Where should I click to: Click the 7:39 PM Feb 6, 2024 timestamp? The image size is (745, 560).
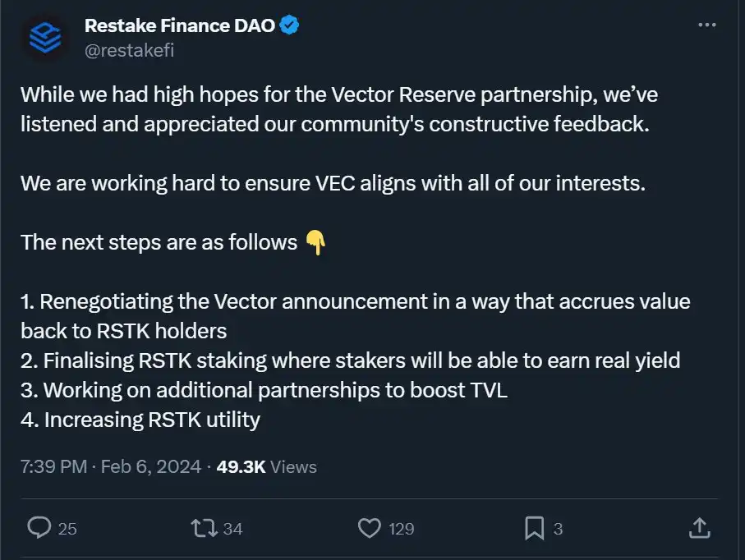(x=111, y=466)
